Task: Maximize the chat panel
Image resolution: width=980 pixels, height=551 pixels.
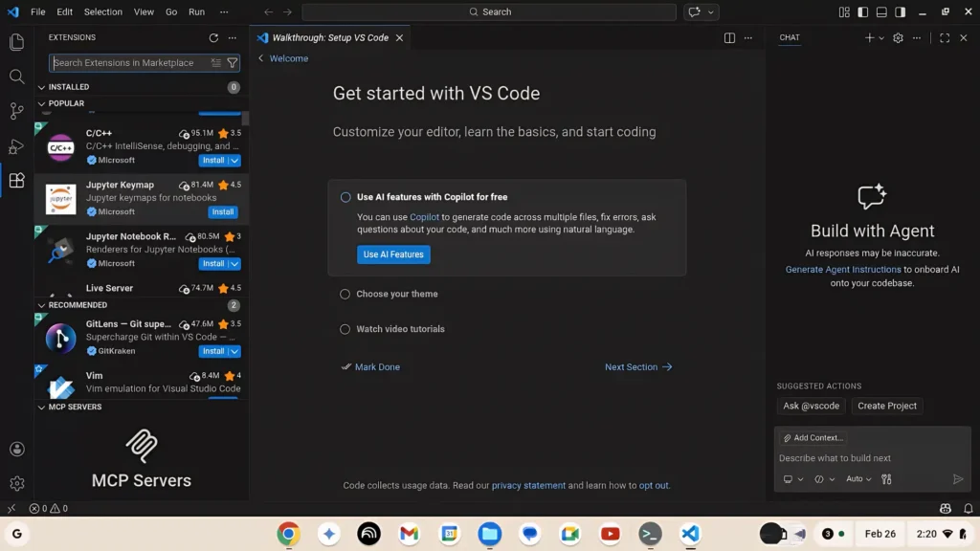Action: point(945,37)
